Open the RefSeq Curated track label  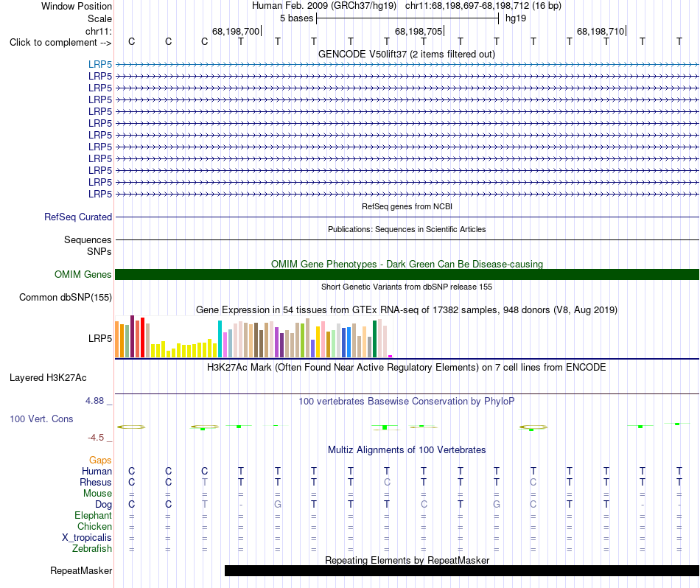(77, 217)
